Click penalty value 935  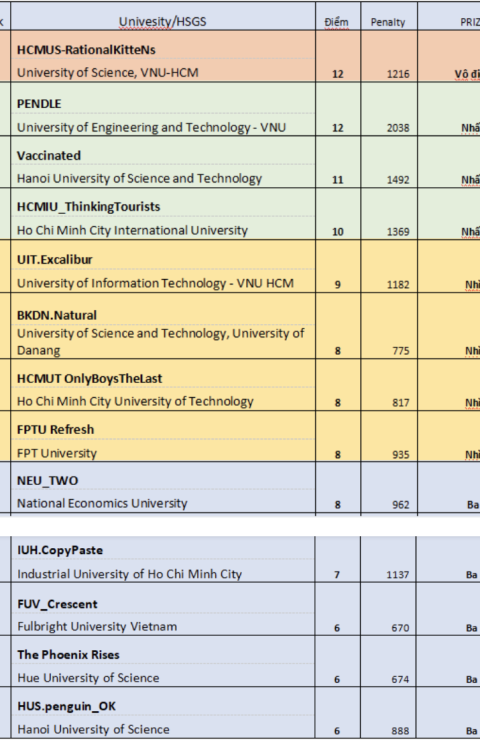pos(401,454)
